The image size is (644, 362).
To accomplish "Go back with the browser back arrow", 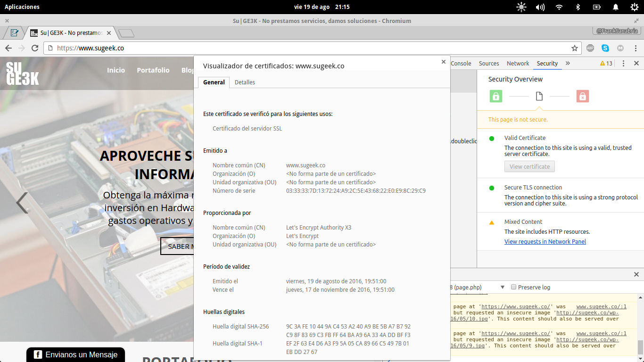I will 8,48.
